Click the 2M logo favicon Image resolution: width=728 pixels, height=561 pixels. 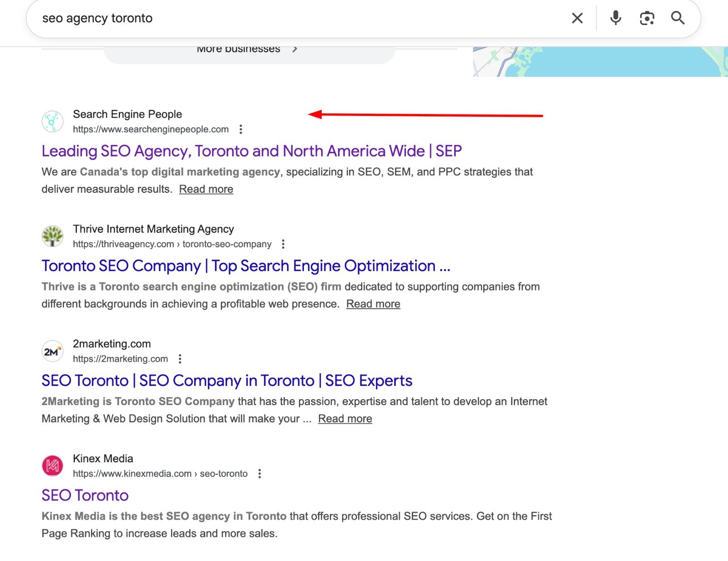(53, 351)
